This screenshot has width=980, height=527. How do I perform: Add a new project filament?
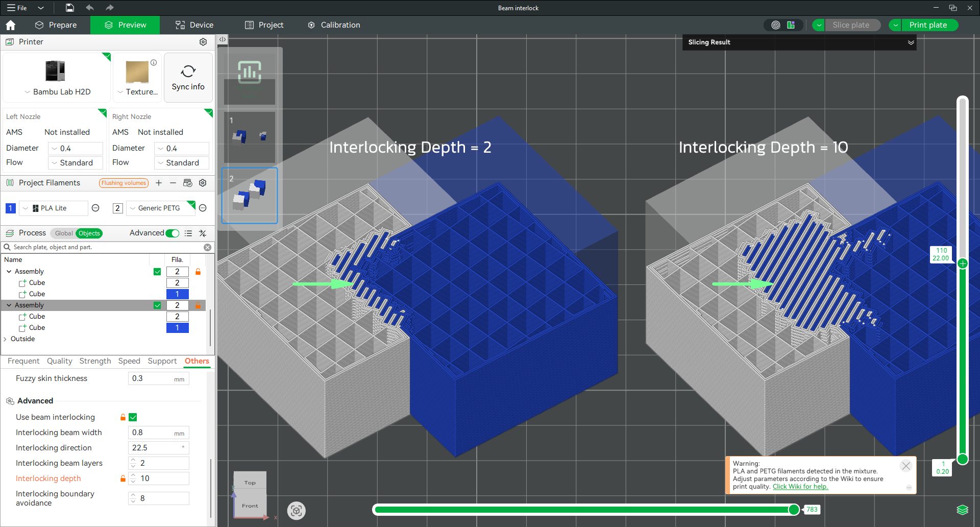(x=159, y=183)
